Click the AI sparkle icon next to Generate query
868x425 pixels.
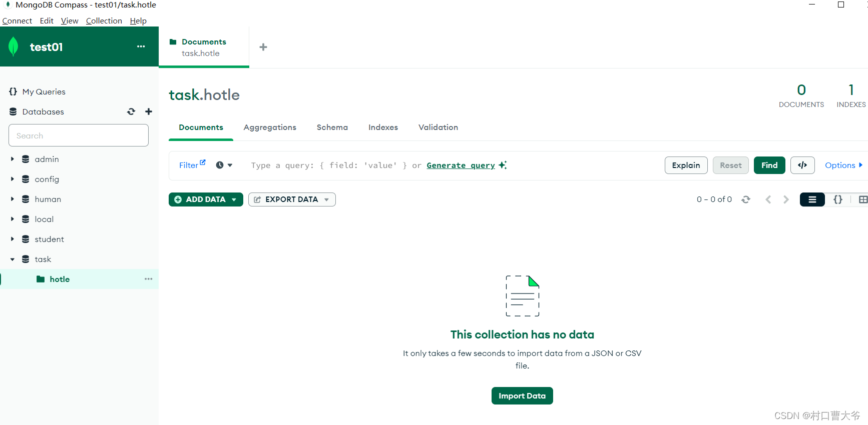(x=503, y=165)
